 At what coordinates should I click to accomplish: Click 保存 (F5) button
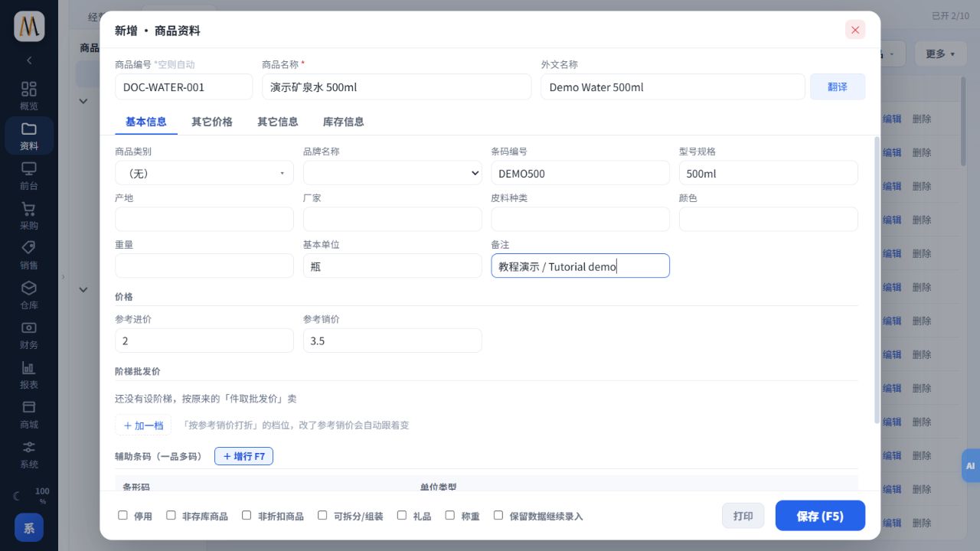[x=820, y=516]
